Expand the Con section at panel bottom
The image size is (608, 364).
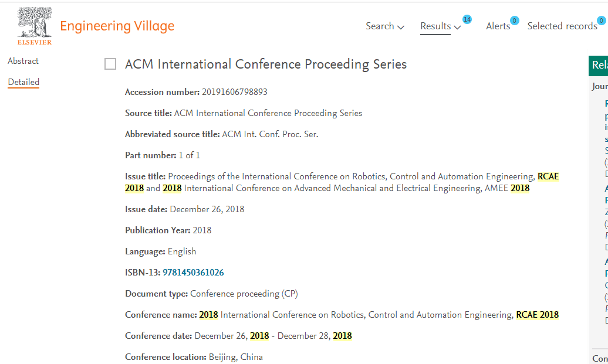coord(600,359)
